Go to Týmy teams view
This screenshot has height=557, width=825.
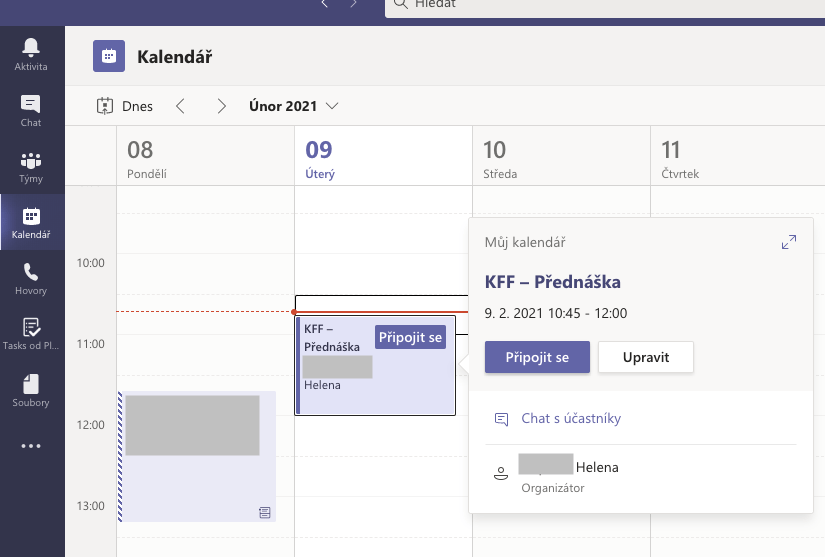click(x=31, y=166)
